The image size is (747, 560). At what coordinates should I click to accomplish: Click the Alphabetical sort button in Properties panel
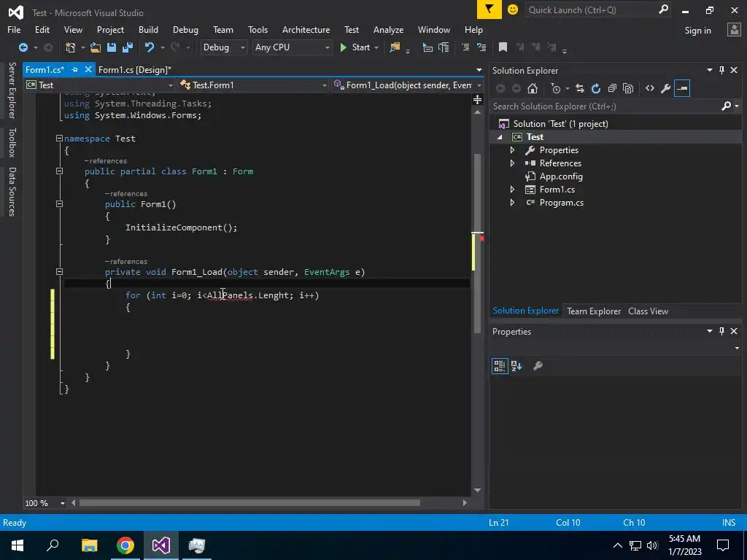[x=516, y=366]
